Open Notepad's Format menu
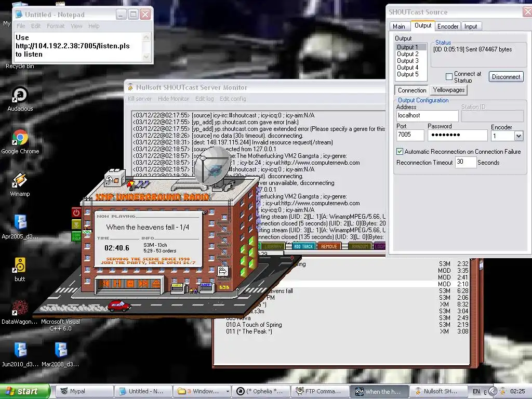Screen dimensions: 532x399 pos(56,26)
